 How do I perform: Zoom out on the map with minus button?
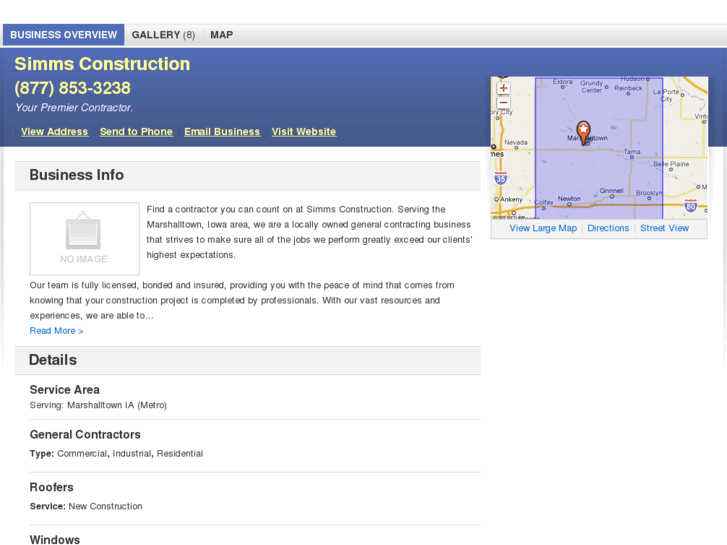(x=504, y=103)
